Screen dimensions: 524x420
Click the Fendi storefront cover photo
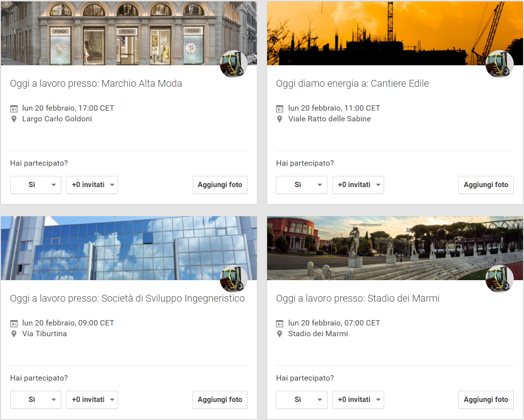(129, 33)
